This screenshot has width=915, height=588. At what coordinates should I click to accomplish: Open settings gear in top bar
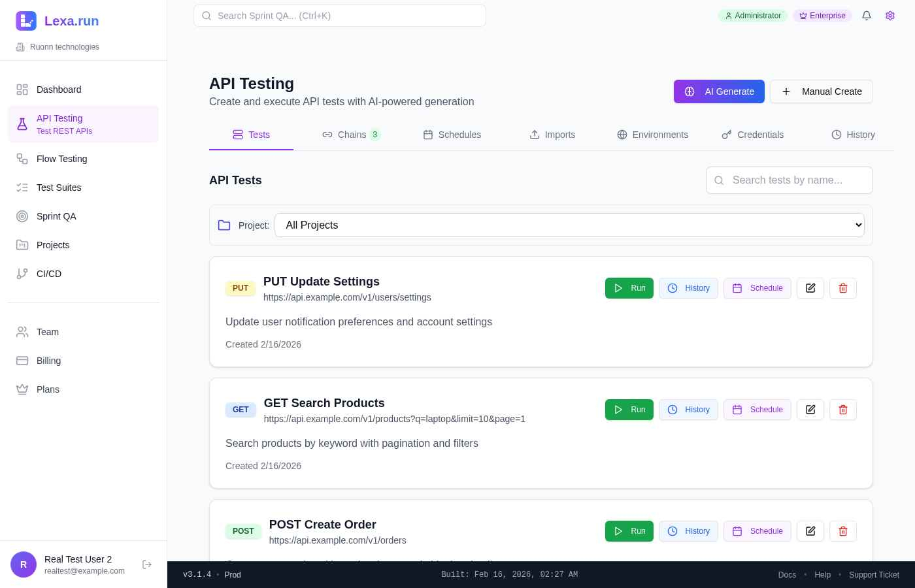coord(890,16)
